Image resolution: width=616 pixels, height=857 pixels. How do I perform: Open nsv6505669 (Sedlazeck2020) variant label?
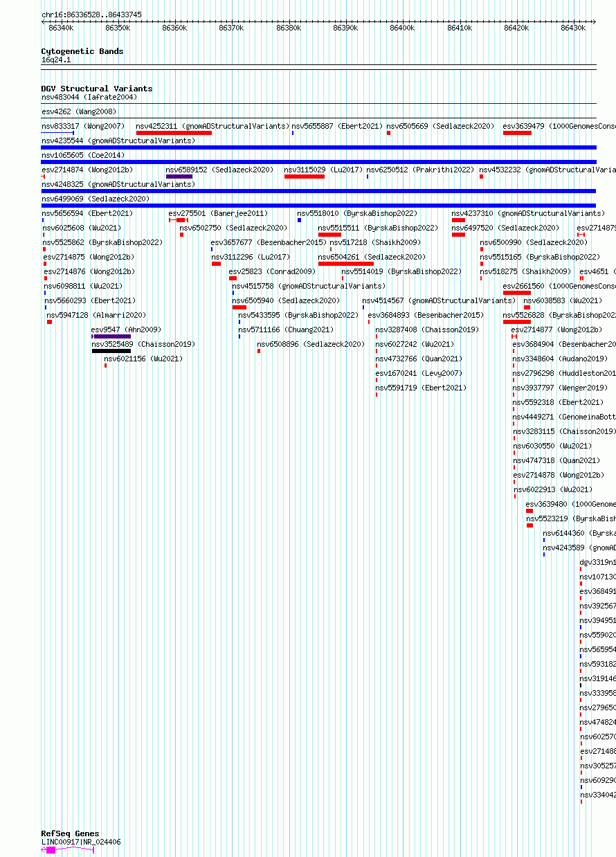click(x=440, y=126)
